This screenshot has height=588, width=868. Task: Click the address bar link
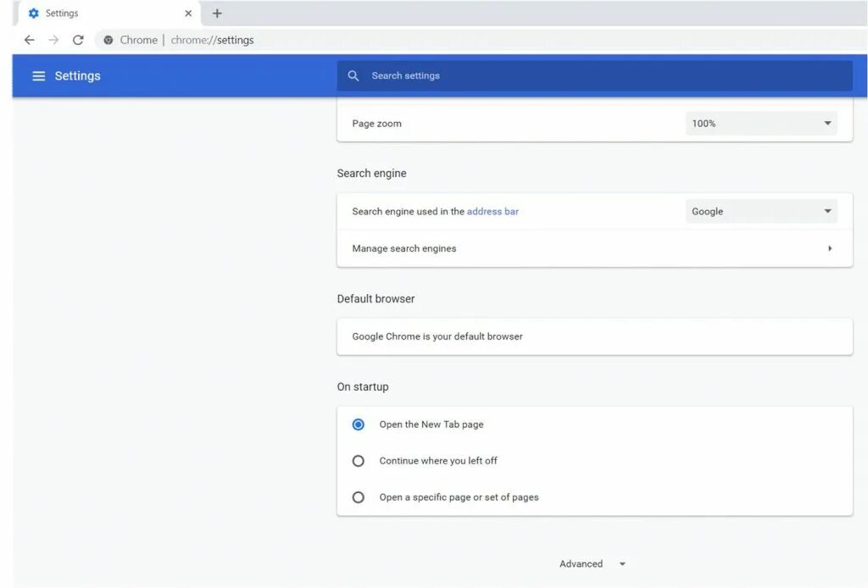point(492,211)
